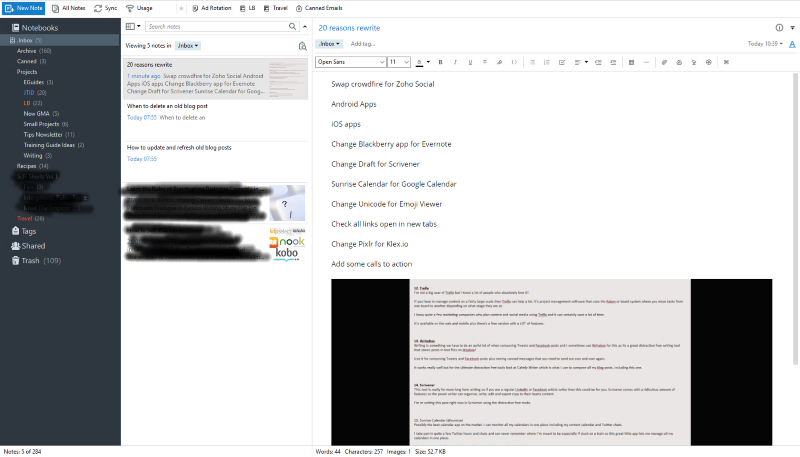Image resolution: width=800 pixels, height=457 pixels.
Task: Select the note When to delete an old blog post
Action: click(x=215, y=120)
